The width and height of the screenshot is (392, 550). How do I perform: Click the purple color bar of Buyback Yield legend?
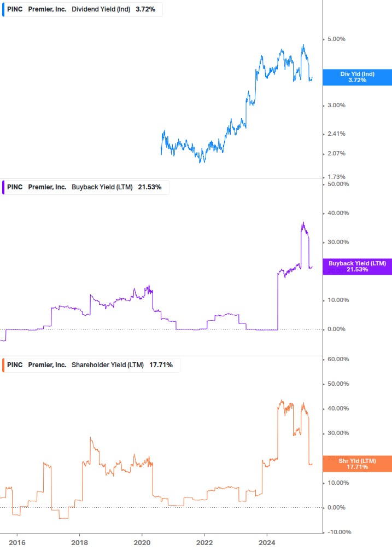(x=3, y=187)
